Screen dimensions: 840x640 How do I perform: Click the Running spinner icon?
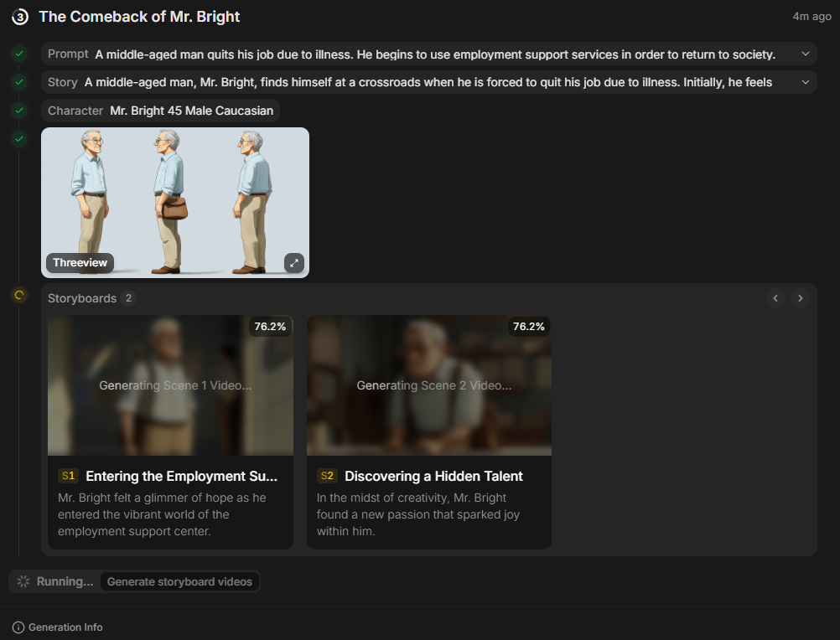point(23,581)
